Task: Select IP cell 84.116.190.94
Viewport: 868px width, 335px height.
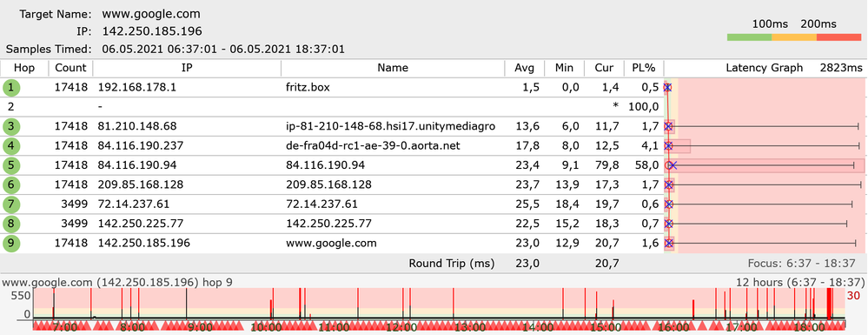Action: click(x=136, y=165)
